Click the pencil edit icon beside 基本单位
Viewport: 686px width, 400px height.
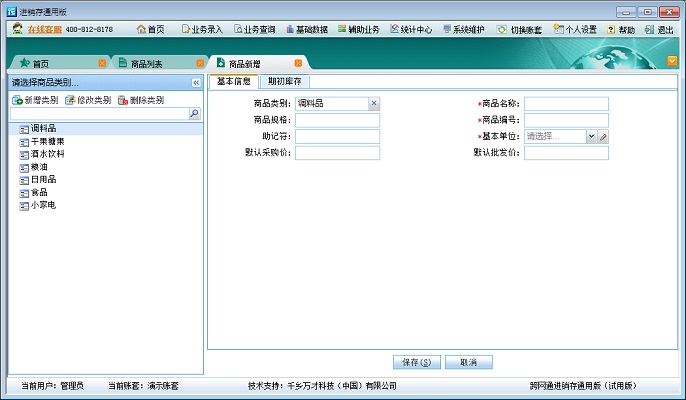(603, 136)
